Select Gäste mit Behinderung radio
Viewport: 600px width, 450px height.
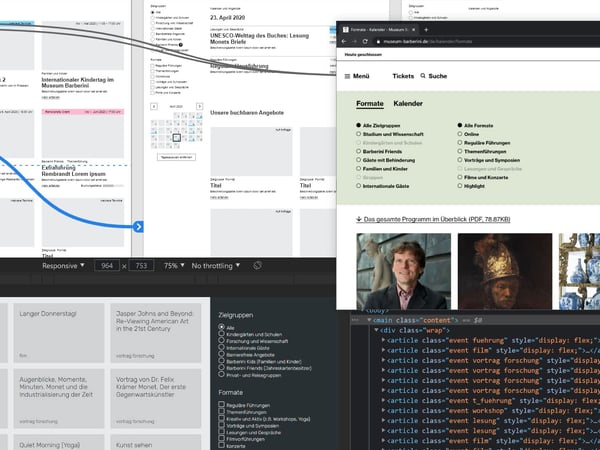pyautogui.click(x=359, y=160)
